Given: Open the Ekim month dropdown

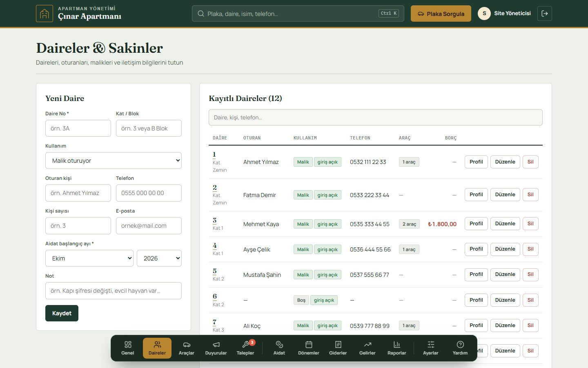Looking at the screenshot, I should pos(89,258).
